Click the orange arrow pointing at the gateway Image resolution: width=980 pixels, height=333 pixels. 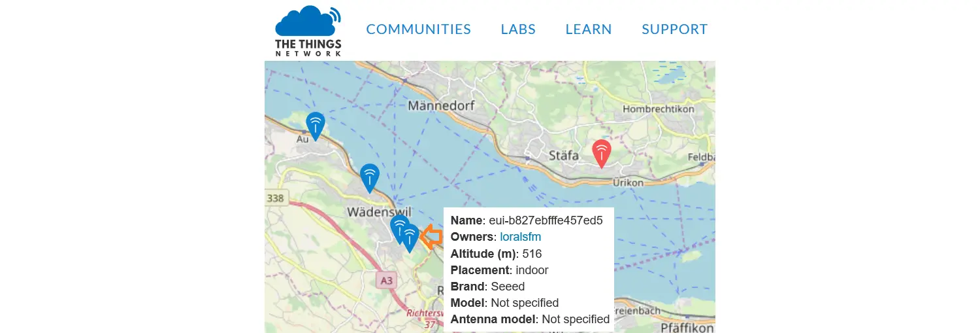(431, 237)
